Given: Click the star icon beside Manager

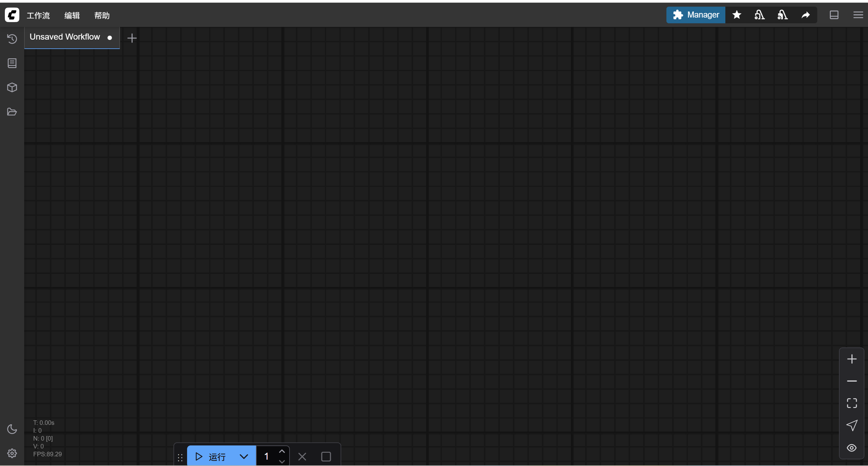Looking at the screenshot, I should pyautogui.click(x=737, y=15).
